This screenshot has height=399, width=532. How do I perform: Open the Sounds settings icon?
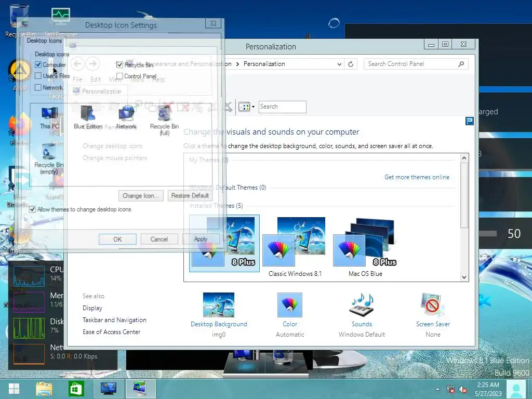pyautogui.click(x=362, y=314)
